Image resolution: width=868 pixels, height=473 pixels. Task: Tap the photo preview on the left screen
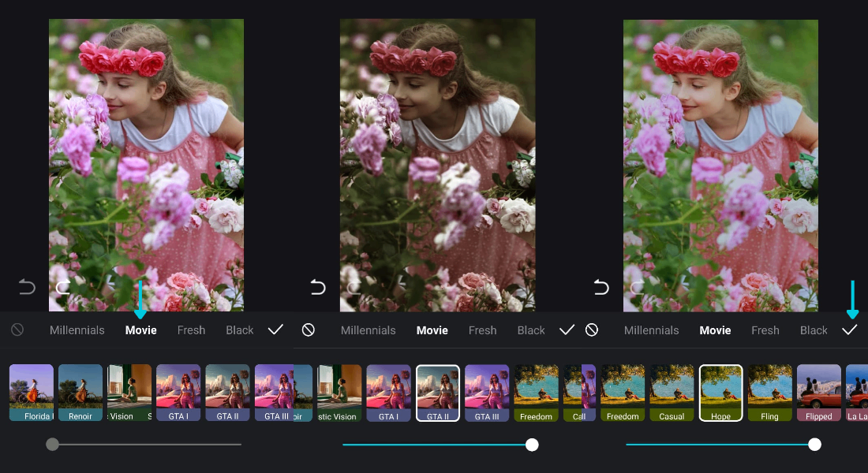[146, 165]
